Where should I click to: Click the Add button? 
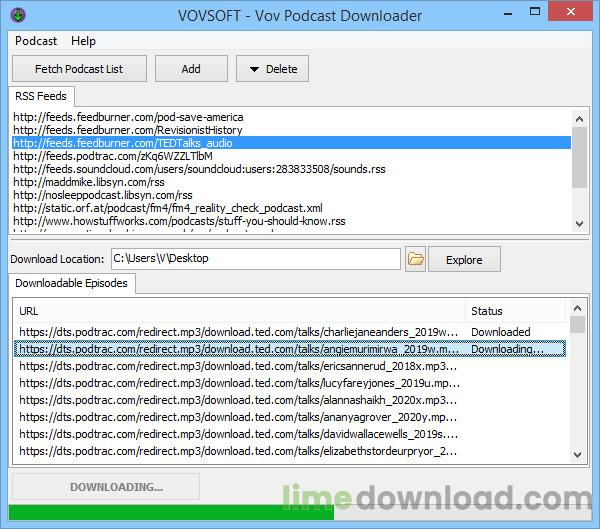tap(191, 69)
